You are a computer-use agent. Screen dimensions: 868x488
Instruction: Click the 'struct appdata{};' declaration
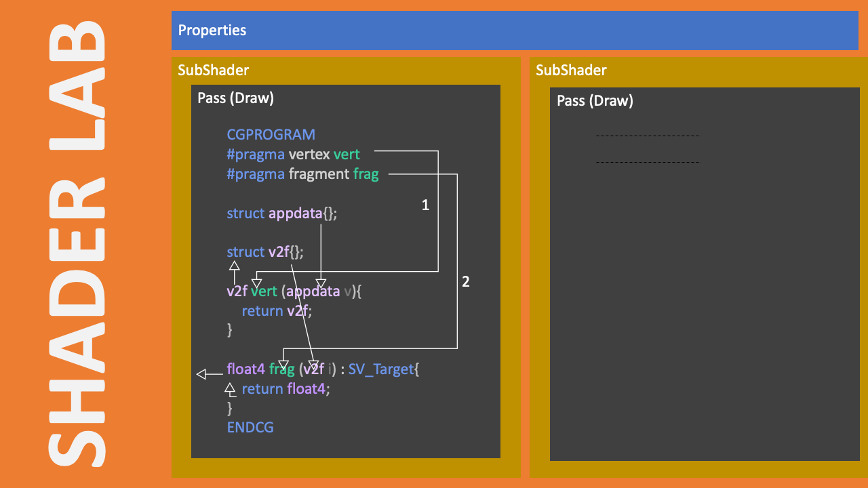pos(281,213)
